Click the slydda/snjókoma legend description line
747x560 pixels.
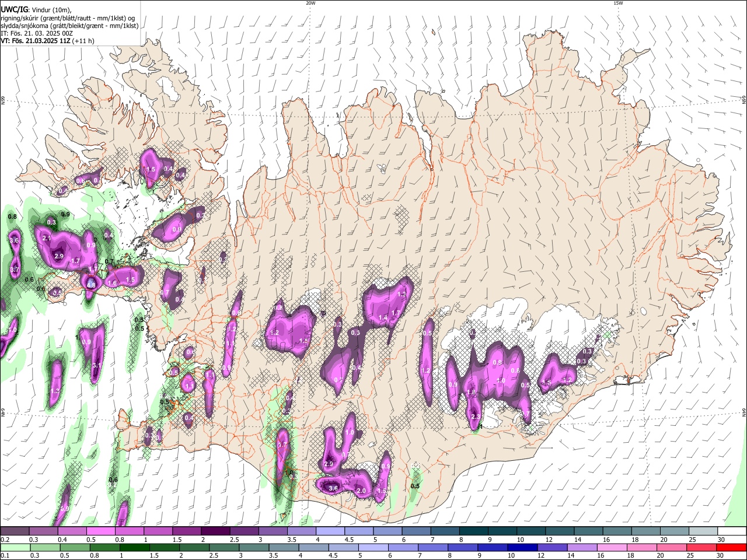[69, 26]
